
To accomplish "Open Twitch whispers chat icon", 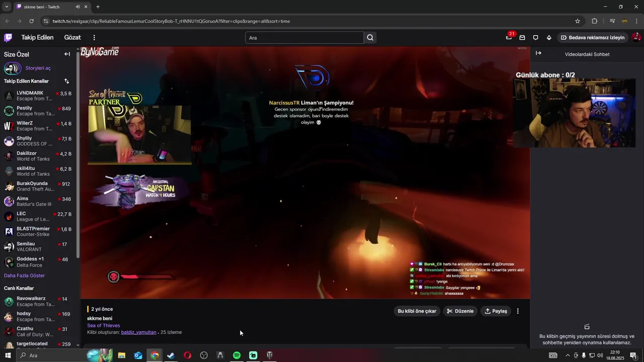I will 535,38.
